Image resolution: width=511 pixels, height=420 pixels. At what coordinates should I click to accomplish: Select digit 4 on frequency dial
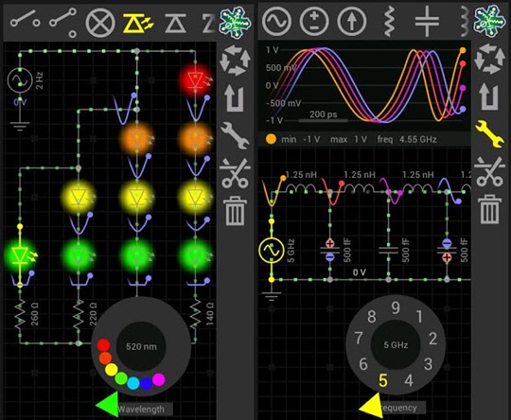coord(409,380)
